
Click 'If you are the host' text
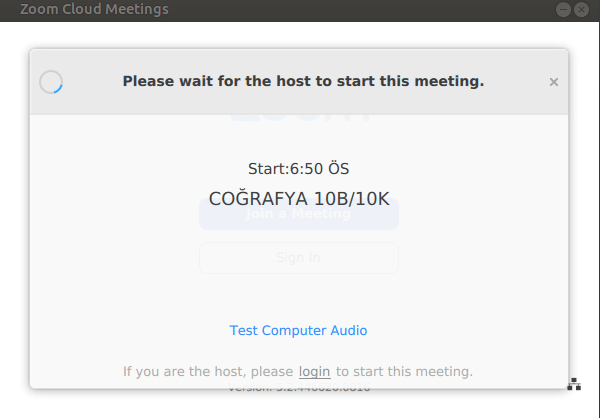click(208, 371)
